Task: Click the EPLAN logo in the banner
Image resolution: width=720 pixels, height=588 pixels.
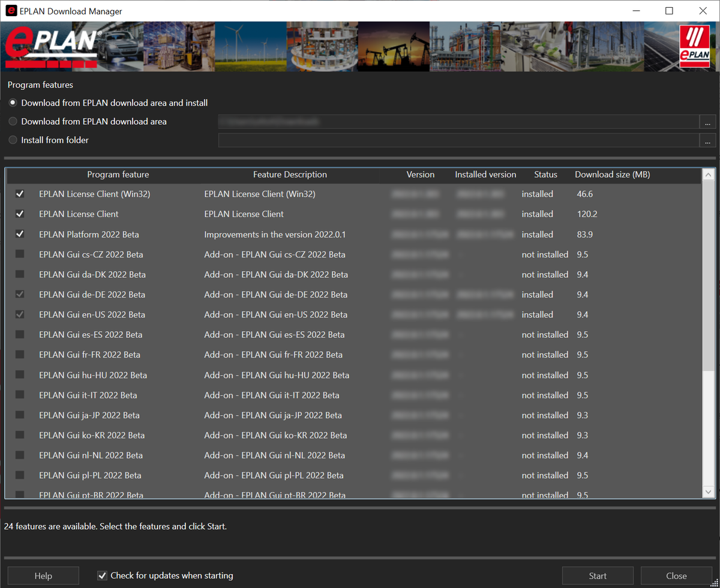Action: (x=52, y=47)
